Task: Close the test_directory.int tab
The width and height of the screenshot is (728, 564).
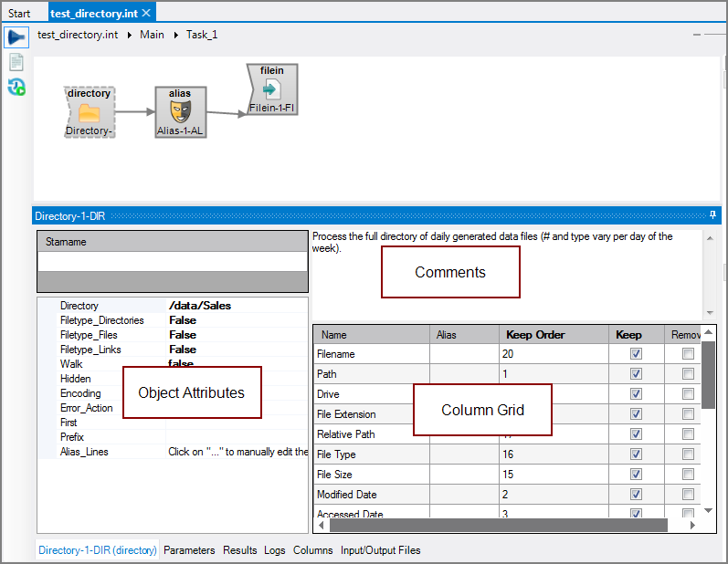Action: (x=147, y=13)
